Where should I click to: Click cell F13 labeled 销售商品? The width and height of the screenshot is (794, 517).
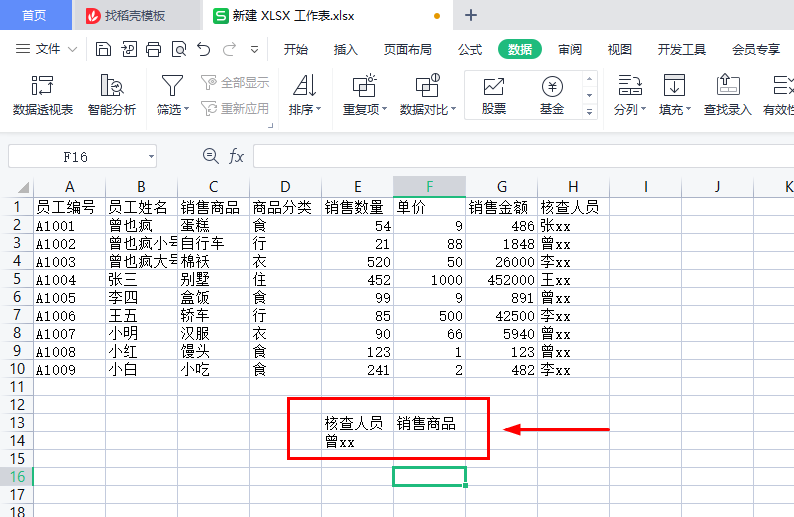pos(429,423)
